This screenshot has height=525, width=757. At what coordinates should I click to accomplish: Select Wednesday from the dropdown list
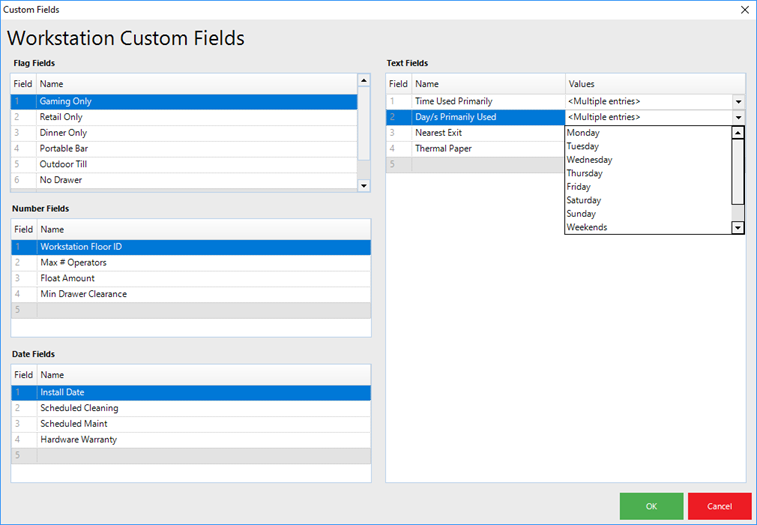pos(589,160)
